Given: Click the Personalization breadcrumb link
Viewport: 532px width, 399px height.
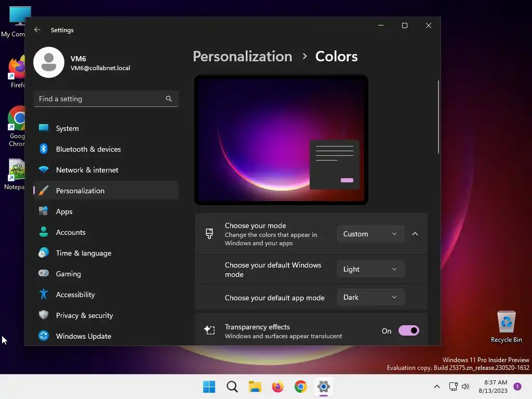Looking at the screenshot, I should (242, 56).
